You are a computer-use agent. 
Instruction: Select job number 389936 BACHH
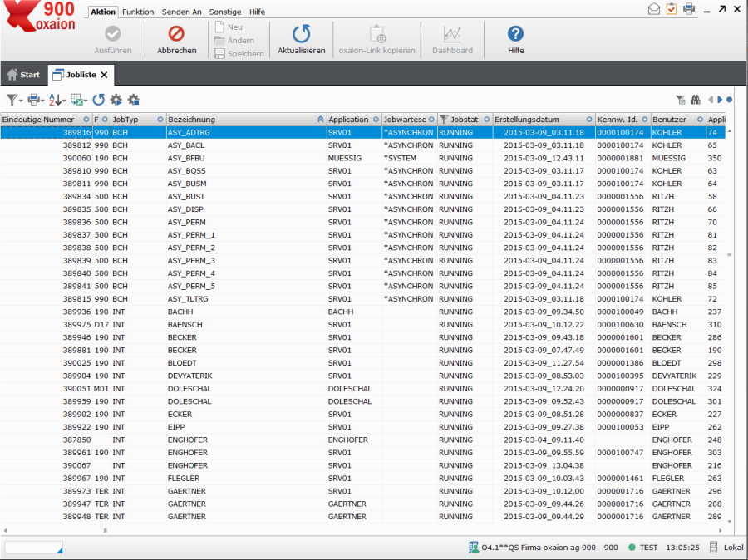click(x=362, y=312)
